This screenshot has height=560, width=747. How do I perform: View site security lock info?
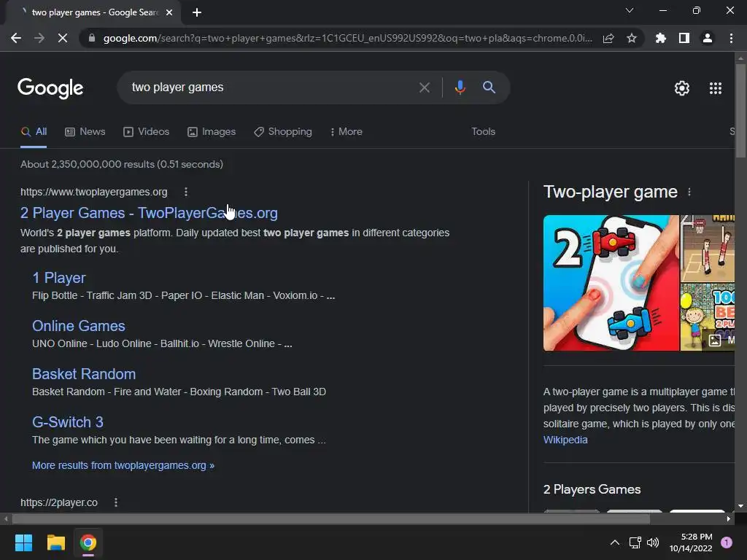point(92,38)
